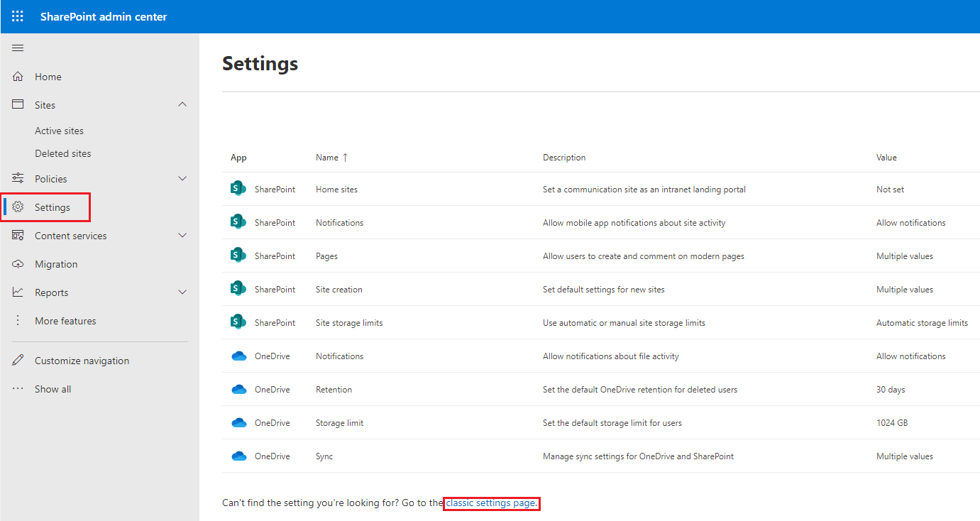Click the '30 days' retention value
Screen dimensions: 980x521
pyautogui.click(x=891, y=390)
